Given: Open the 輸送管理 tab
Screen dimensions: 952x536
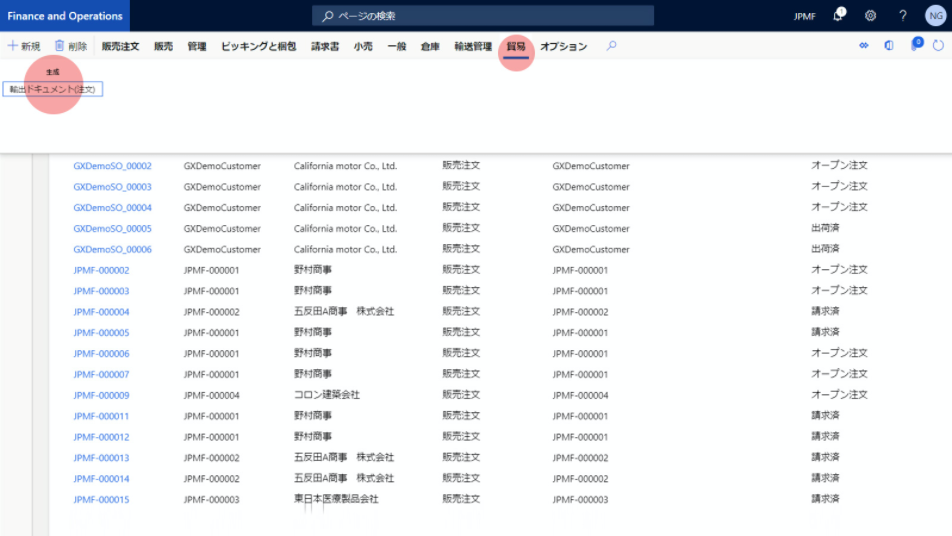Looking at the screenshot, I should (473, 46).
